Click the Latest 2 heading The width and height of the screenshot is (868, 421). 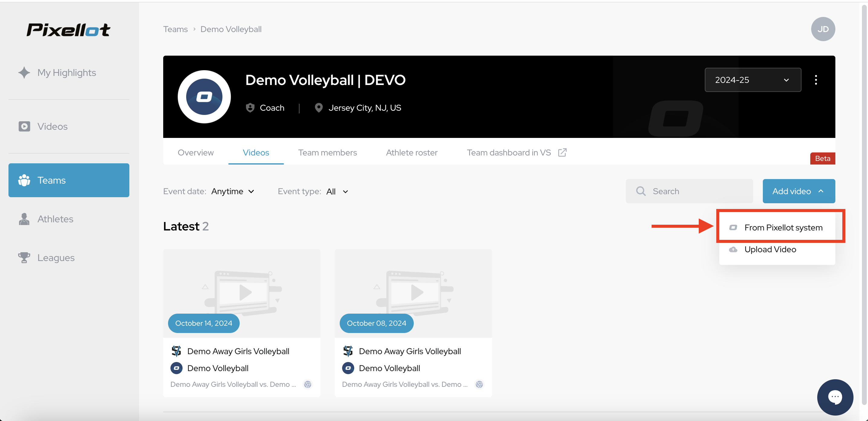click(x=186, y=226)
